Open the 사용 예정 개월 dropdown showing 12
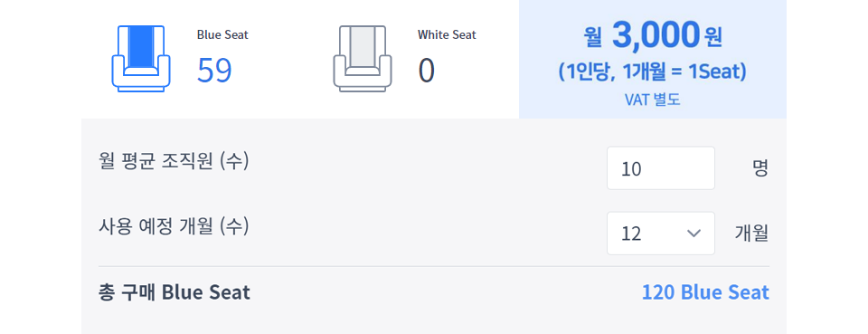This screenshot has height=334, width=868. pyautogui.click(x=660, y=234)
